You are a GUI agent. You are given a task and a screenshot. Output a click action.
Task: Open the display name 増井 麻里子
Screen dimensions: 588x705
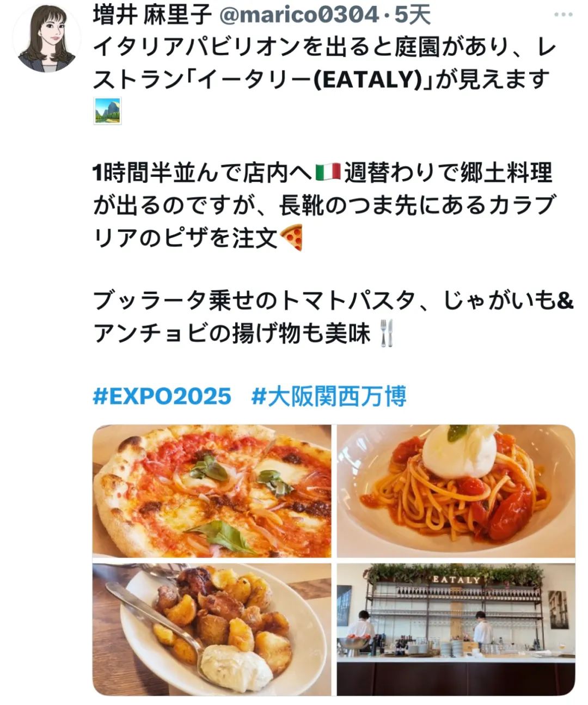point(152,15)
